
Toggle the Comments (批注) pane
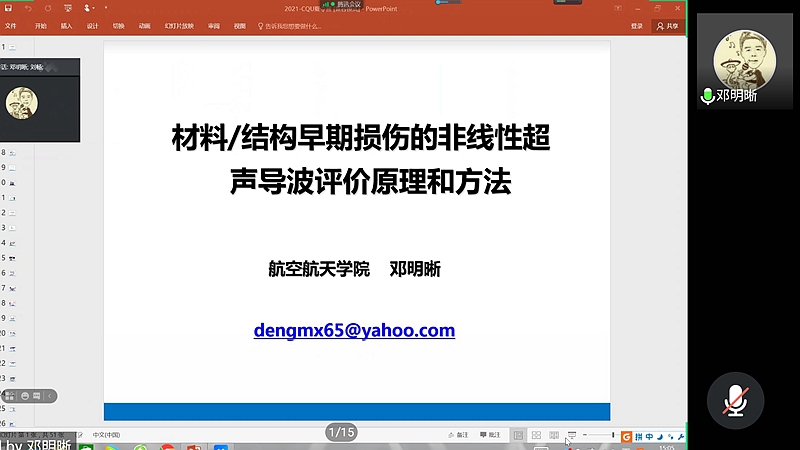click(490, 436)
